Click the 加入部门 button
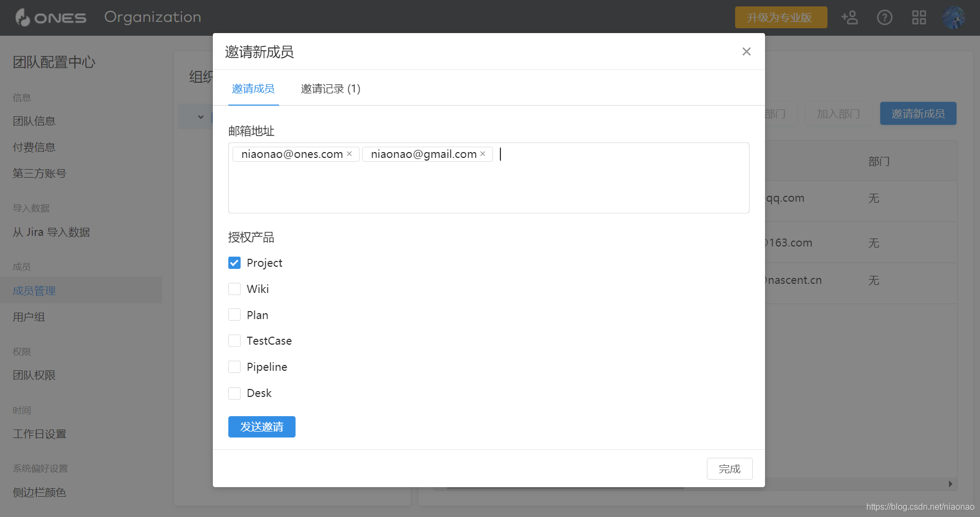The height and width of the screenshot is (517, 980). (838, 114)
